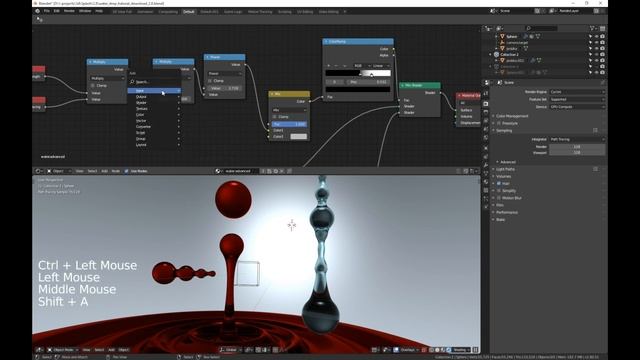Click the ColorRamp gradient bar
This screenshot has width=640, height=360.
point(358,73)
